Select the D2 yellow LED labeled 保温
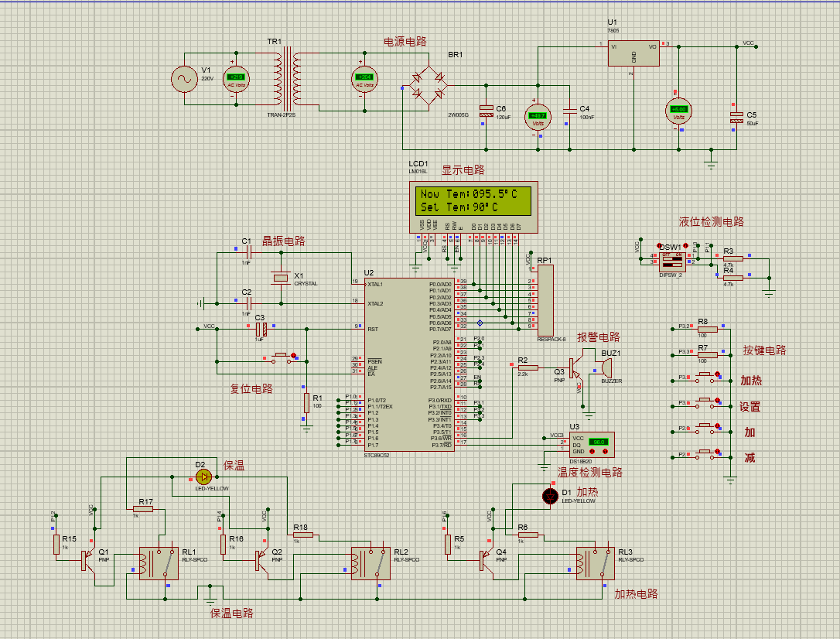840x639 pixels. pyautogui.click(x=204, y=476)
